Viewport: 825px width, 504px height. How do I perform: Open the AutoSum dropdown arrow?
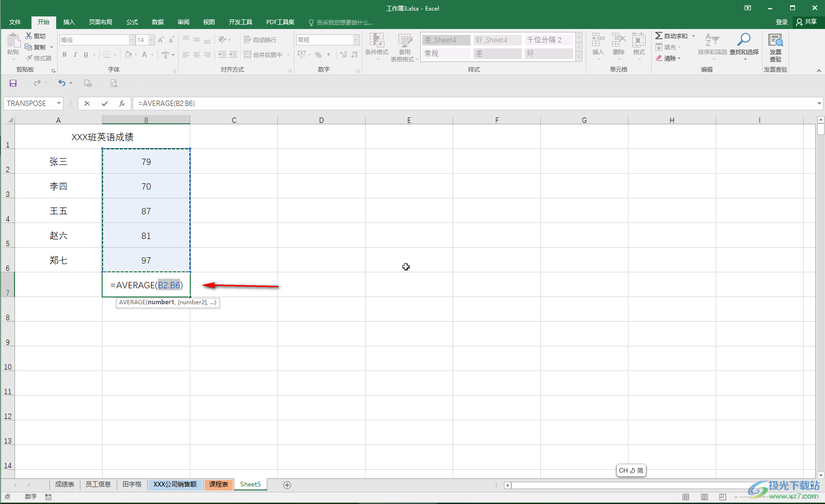pos(693,36)
